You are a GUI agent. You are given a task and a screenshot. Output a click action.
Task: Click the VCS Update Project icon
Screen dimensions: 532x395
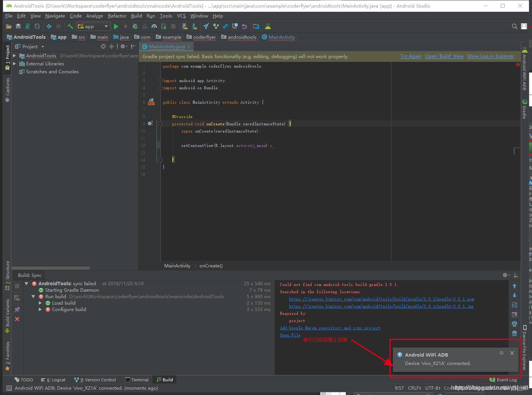point(206,26)
